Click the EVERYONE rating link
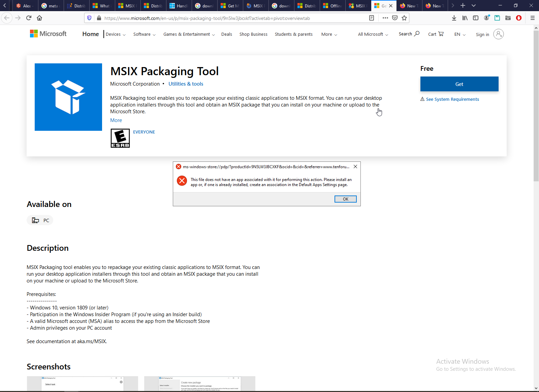This screenshot has width=539, height=392. tap(144, 132)
